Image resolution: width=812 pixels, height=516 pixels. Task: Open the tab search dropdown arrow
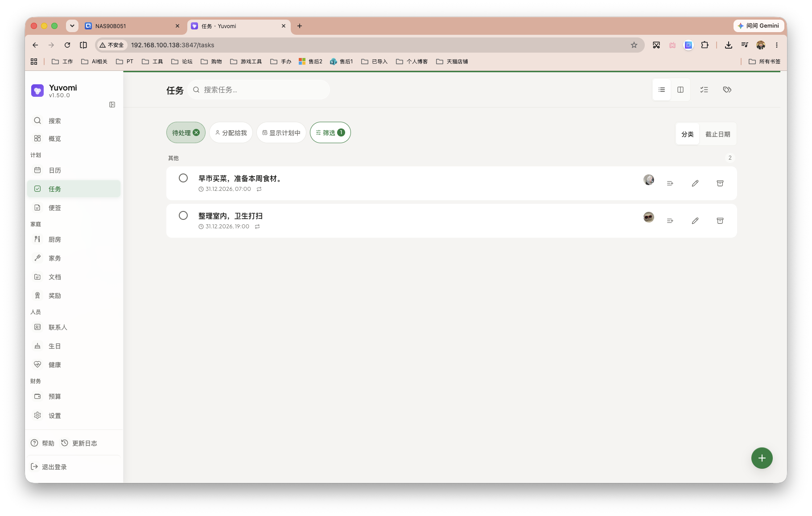pos(72,26)
